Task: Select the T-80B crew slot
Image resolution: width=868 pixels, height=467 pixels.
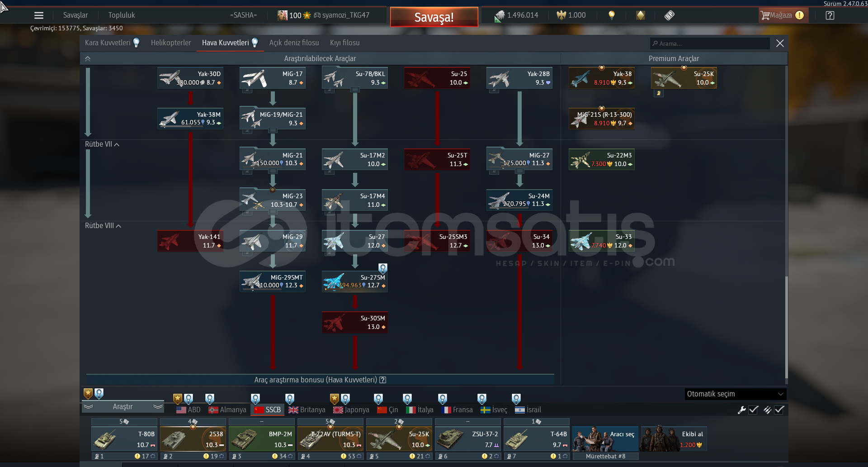Action: pyautogui.click(x=124, y=439)
